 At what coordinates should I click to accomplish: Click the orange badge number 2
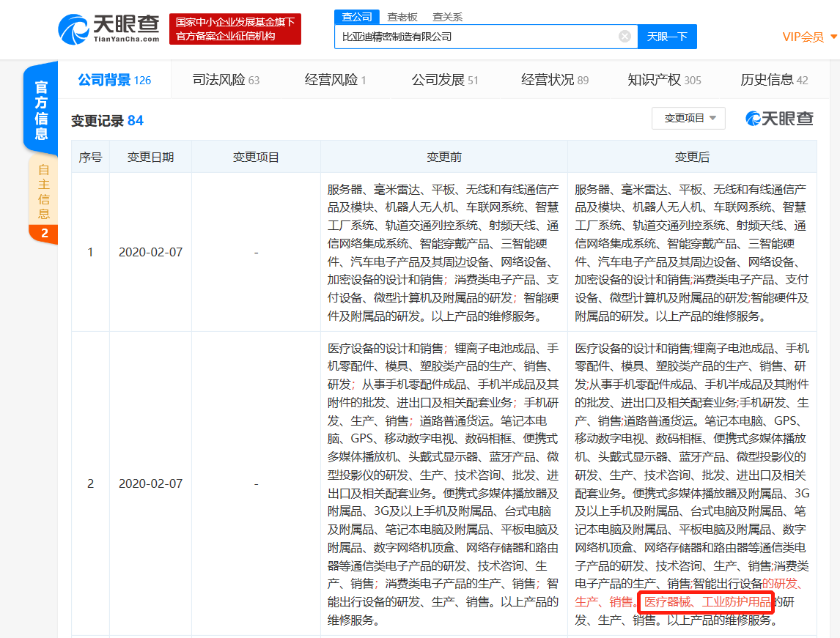44,234
